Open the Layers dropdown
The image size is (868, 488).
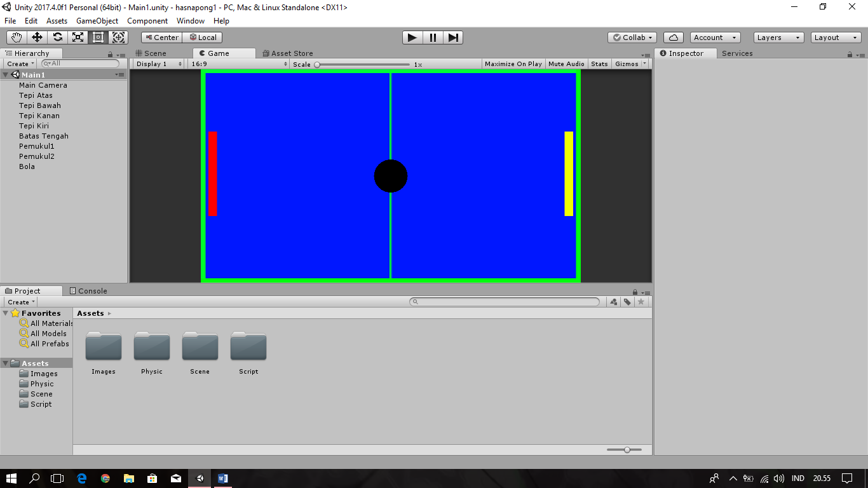pyautogui.click(x=778, y=37)
